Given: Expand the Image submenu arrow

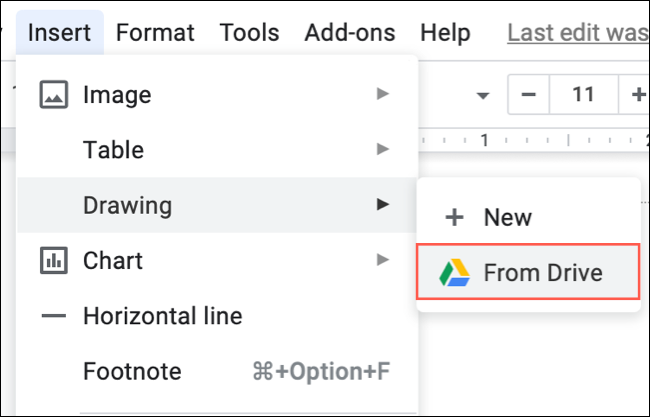Looking at the screenshot, I should coord(382,95).
